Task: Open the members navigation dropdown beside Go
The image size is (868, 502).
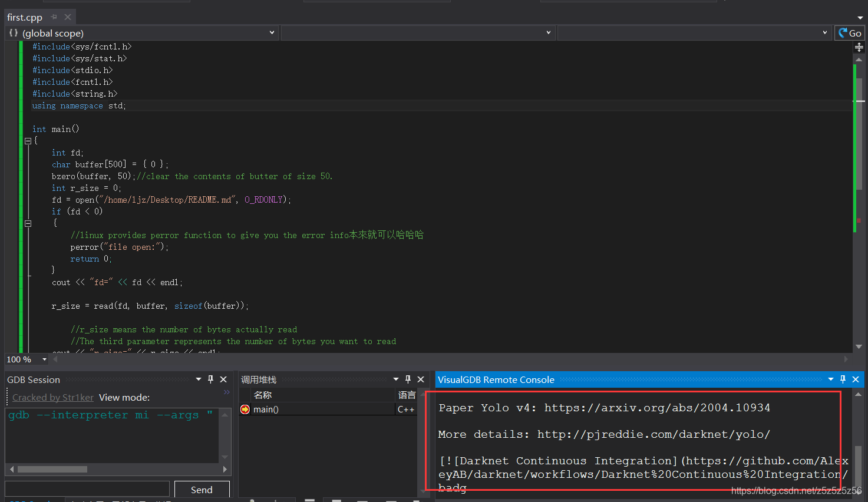Action: point(694,33)
